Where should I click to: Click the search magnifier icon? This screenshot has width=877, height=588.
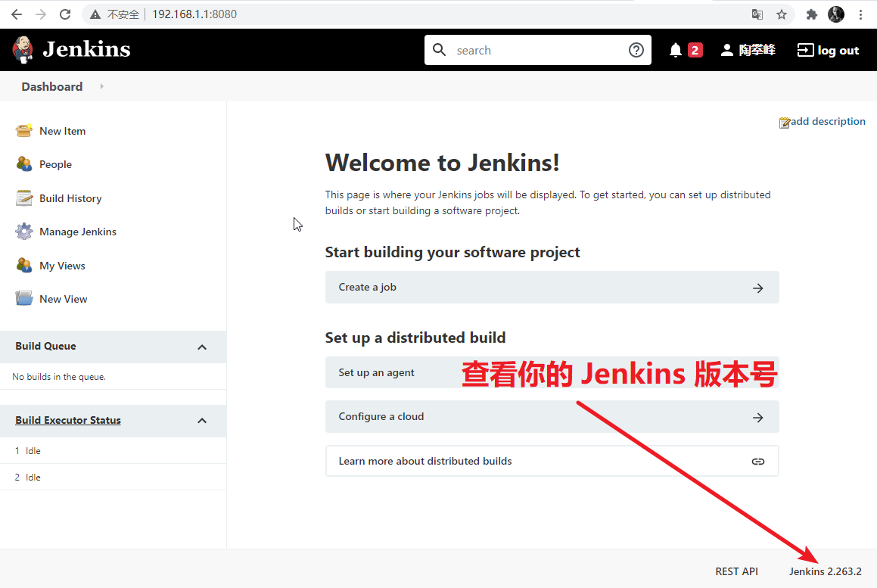point(440,50)
